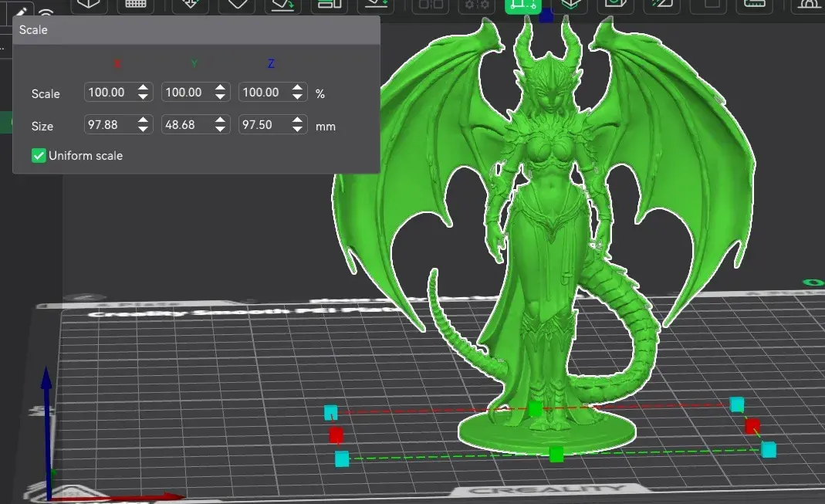825x504 pixels.
Task: Grab the right red X-axis scale handle
Action: (x=752, y=425)
